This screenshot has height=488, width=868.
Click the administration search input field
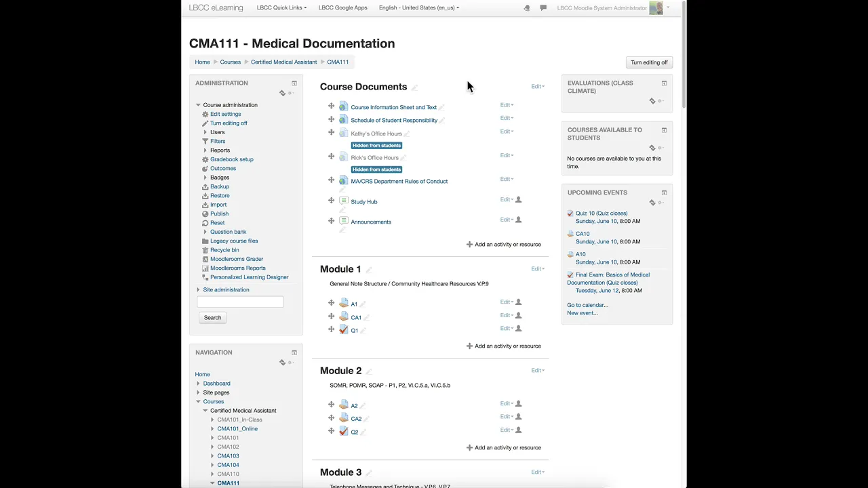(x=240, y=302)
